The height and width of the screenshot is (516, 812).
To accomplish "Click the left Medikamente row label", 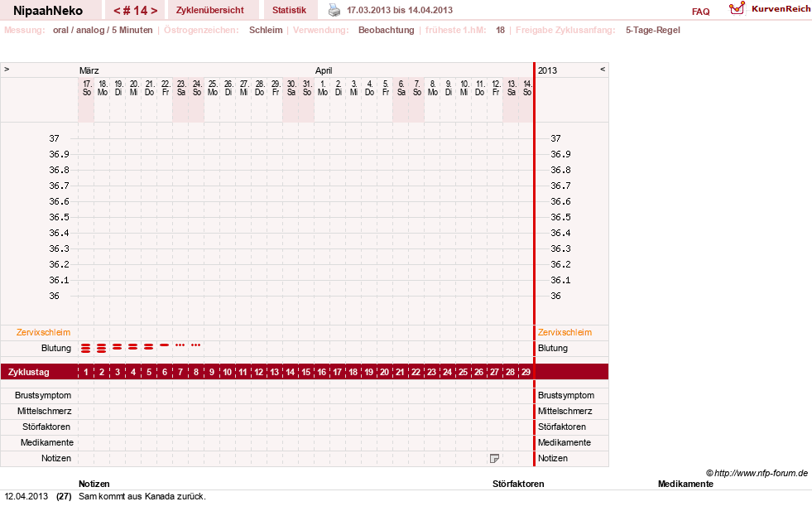I will coord(46,442).
